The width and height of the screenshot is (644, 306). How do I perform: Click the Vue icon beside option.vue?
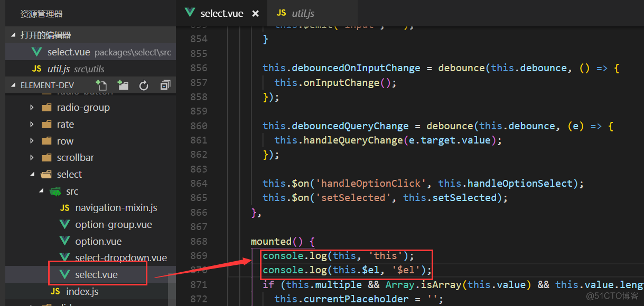pos(65,241)
